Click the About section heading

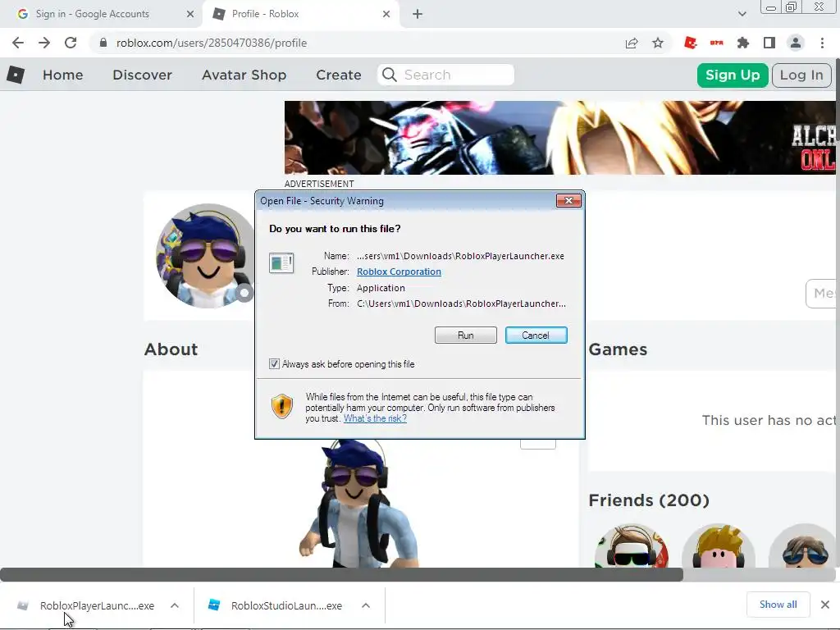tap(171, 349)
